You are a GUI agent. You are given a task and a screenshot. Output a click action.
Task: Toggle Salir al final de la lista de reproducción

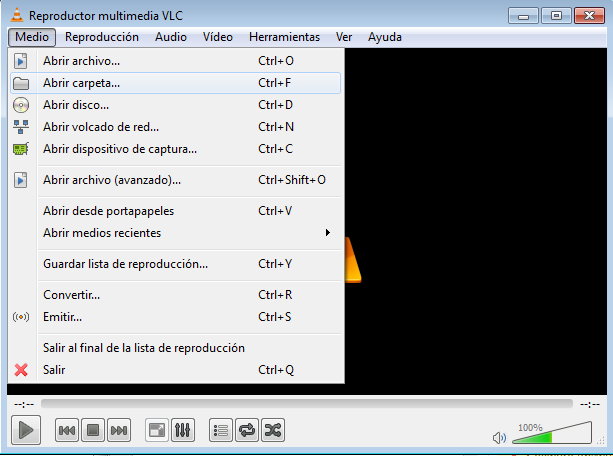pos(175,348)
